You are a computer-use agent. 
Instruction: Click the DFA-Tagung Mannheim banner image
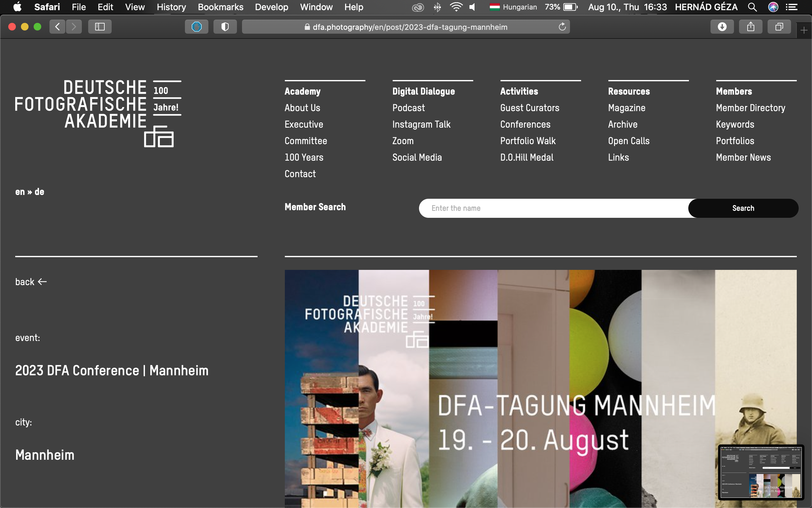coord(540,389)
